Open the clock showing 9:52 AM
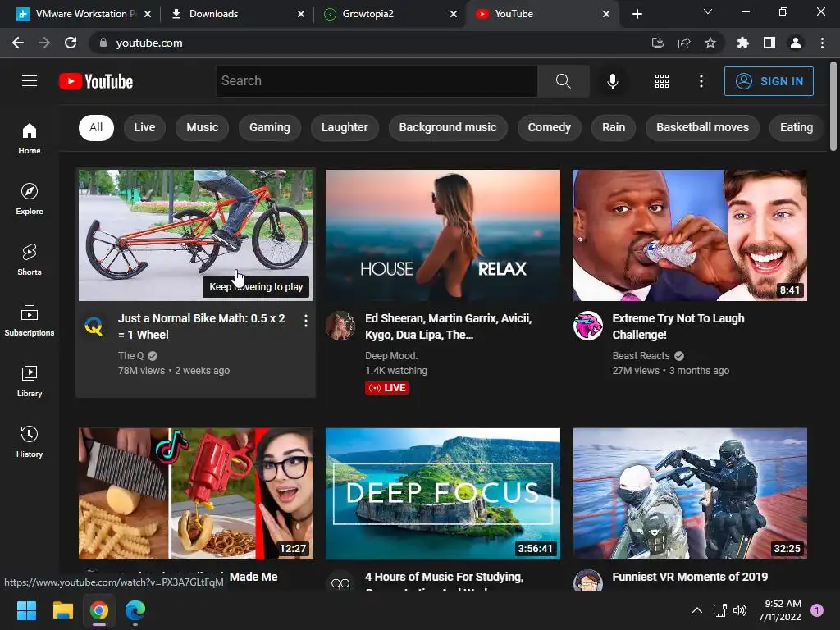The height and width of the screenshot is (630, 840). pyautogui.click(x=779, y=610)
